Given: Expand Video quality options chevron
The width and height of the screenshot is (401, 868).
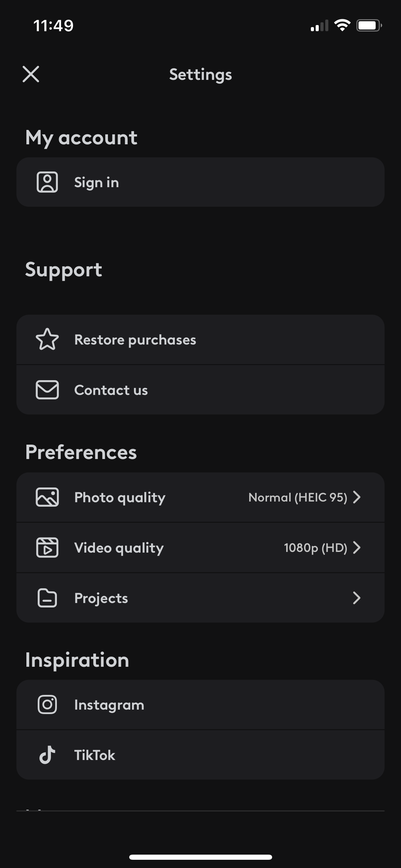Looking at the screenshot, I should tap(357, 547).
